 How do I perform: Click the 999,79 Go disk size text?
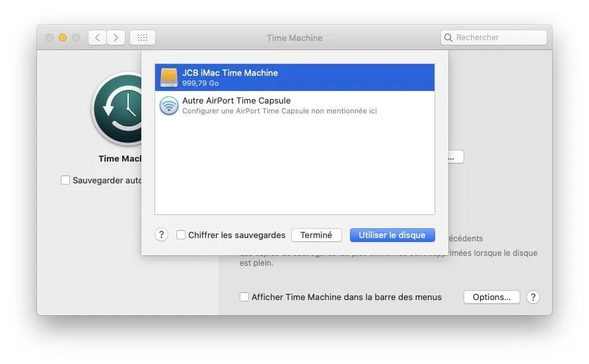[x=200, y=83]
